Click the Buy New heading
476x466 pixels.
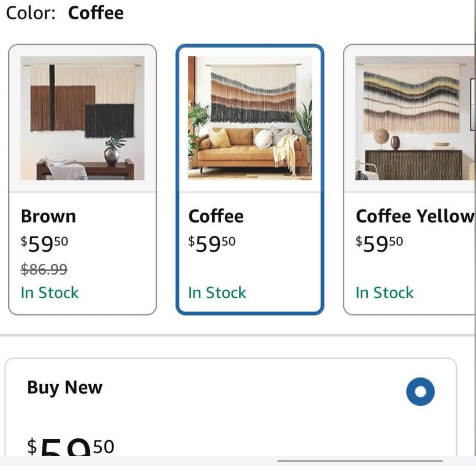tap(65, 388)
